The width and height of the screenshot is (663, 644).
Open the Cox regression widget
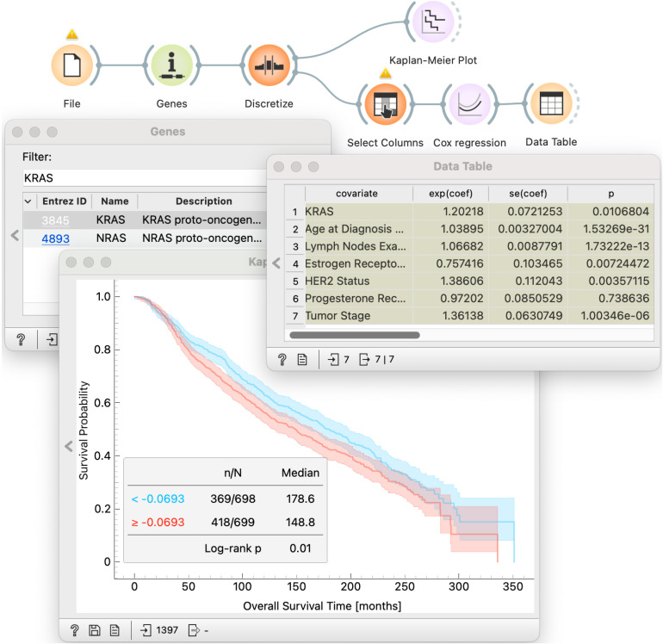tap(469, 104)
